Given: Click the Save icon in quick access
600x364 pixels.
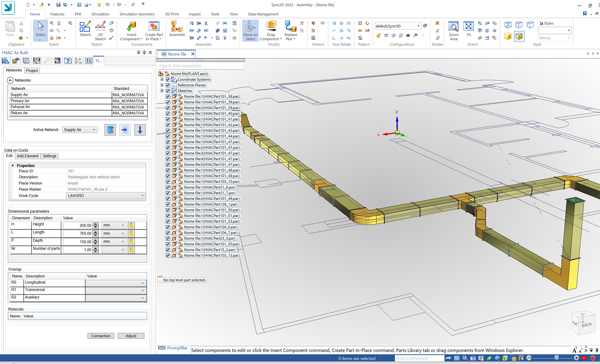Looking at the screenshot, I should (x=58, y=5).
